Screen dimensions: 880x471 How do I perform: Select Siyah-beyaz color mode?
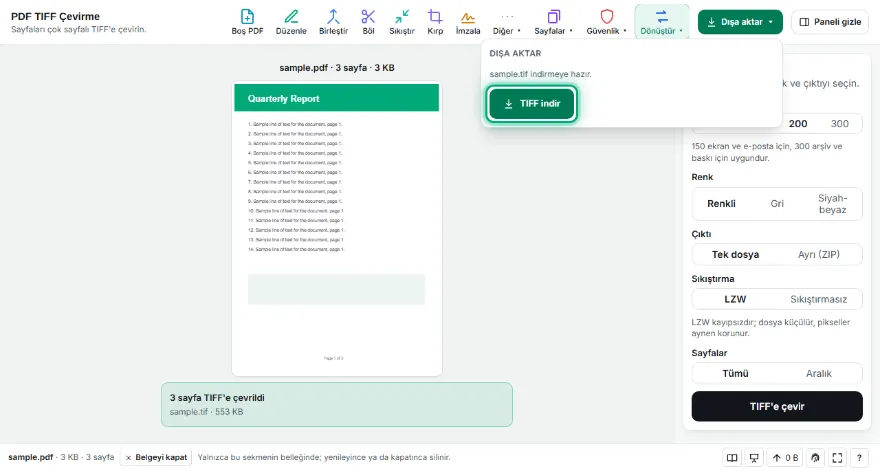coord(832,204)
